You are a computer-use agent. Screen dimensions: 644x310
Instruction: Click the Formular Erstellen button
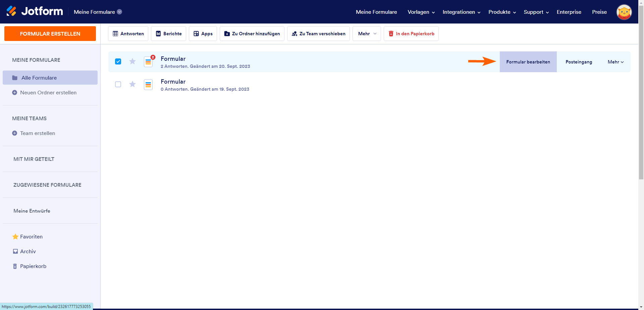[x=50, y=34]
